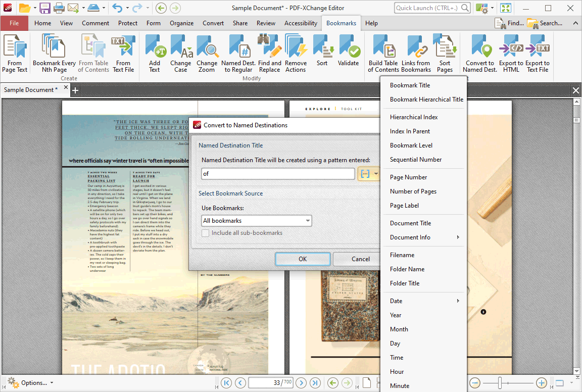Click Sort Pages tool

pos(445,54)
